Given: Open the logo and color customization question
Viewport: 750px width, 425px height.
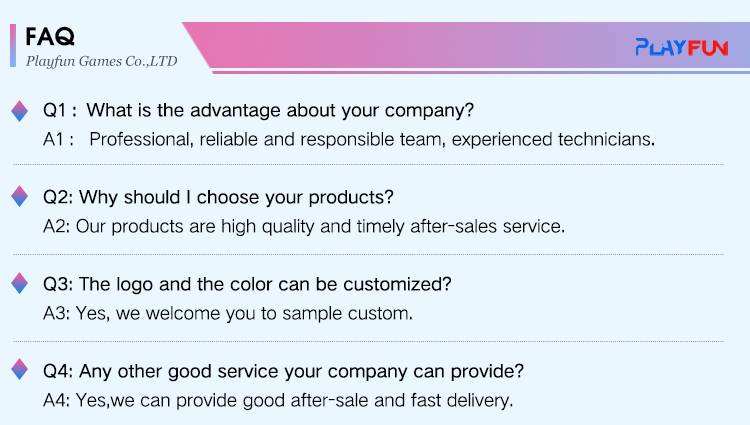Looking at the screenshot, I should tap(247, 284).
